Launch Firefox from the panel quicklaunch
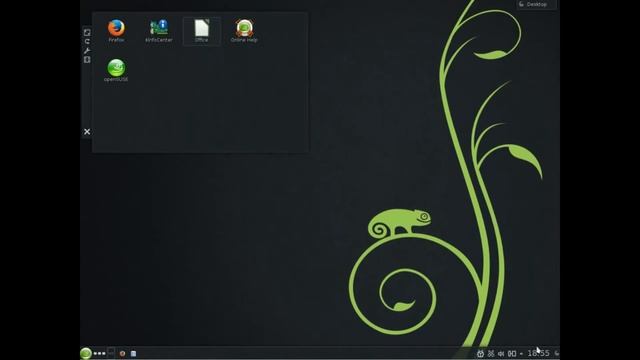Image resolution: width=640 pixels, height=360 pixels. point(122,353)
